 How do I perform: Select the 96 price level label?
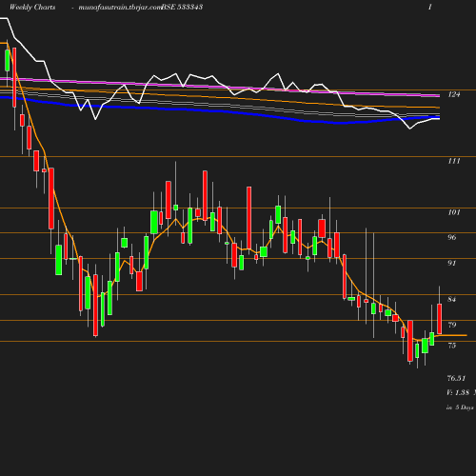[452, 237]
